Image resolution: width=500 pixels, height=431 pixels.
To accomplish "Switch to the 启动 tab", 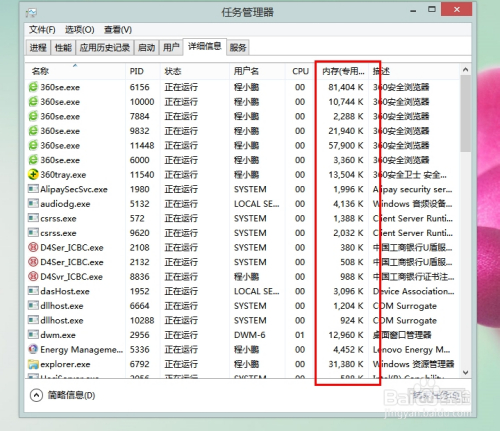I will tap(146, 48).
